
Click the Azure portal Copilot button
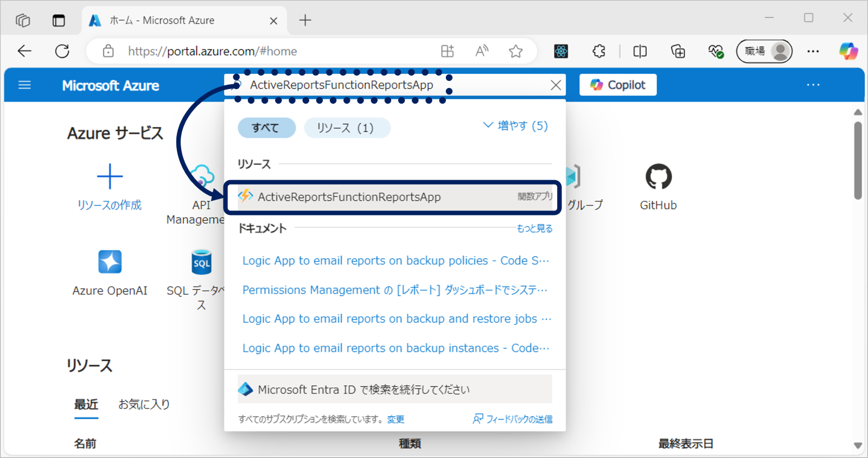(618, 85)
